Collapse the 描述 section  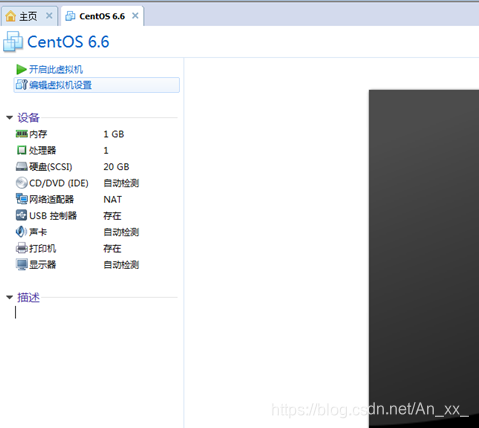(x=10, y=297)
